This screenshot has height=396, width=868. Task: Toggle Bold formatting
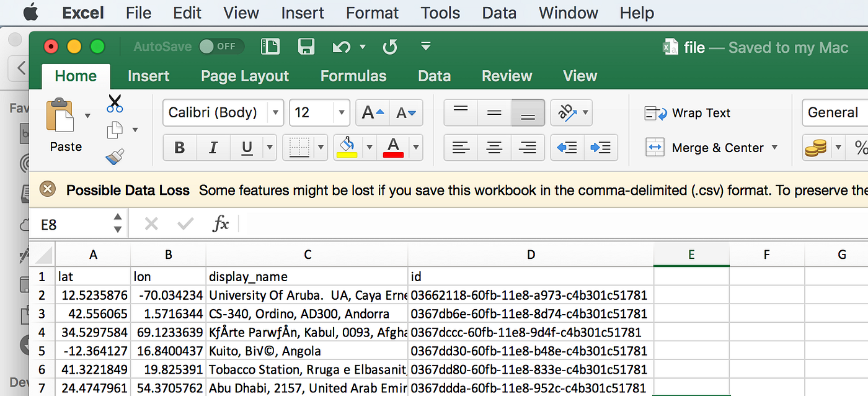pos(180,148)
